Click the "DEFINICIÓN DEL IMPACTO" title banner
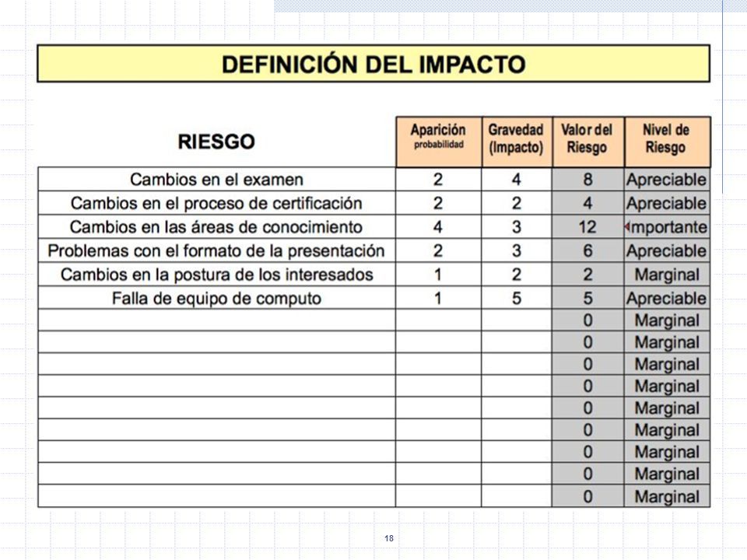This screenshot has height=560, width=747. [373, 64]
